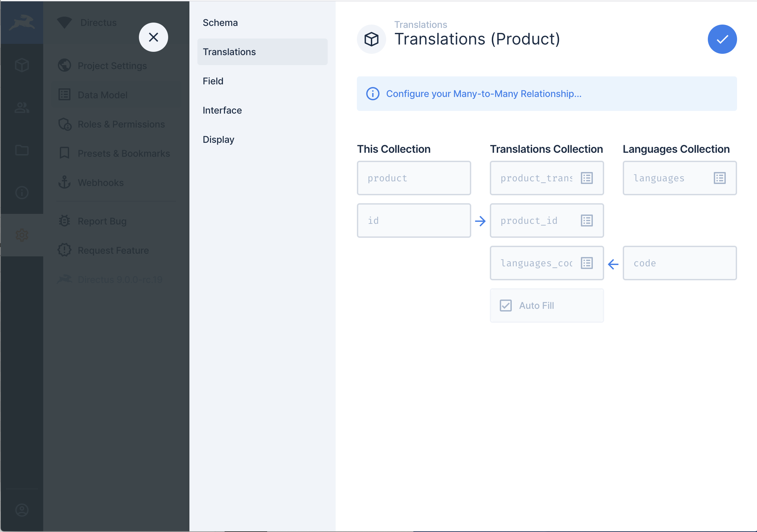The image size is (757, 532).
Task: Open the Display tab
Action: coord(262,139)
